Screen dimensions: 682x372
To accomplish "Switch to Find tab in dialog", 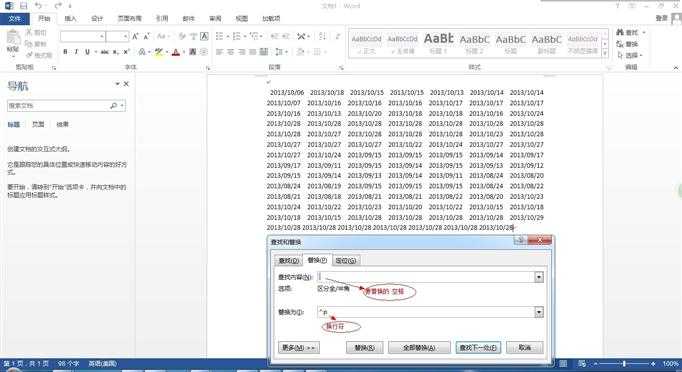I will click(288, 260).
